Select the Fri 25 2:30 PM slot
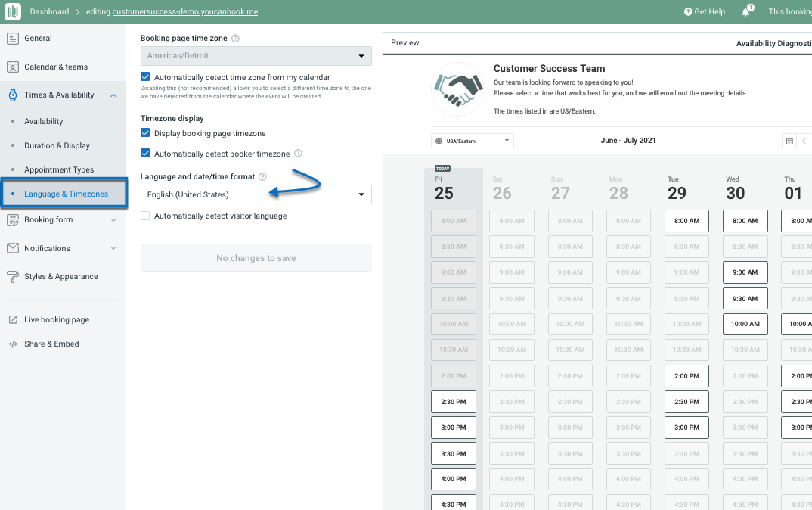 tap(454, 402)
